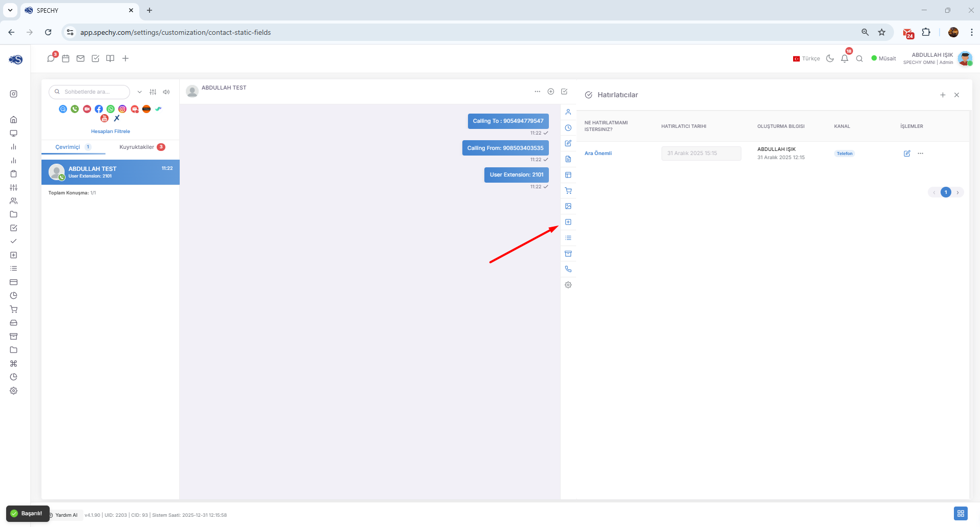Image resolution: width=980 pixels, height=527 pixels.
Task: Go to page 1 in reminders pagination
Action: pyautogui.click(x=946, y=192)
